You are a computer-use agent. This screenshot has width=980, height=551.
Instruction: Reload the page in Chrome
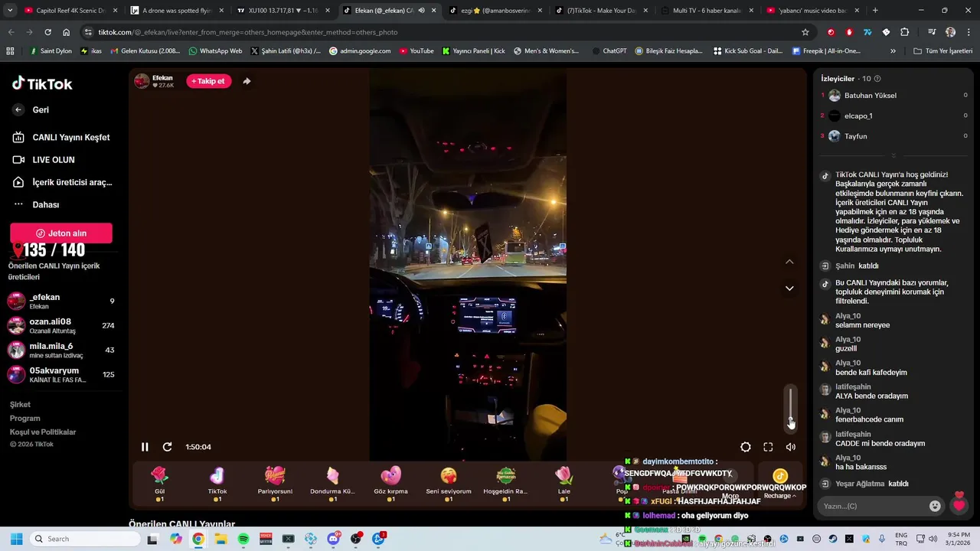pyautogui.click(x=47, y=32)
